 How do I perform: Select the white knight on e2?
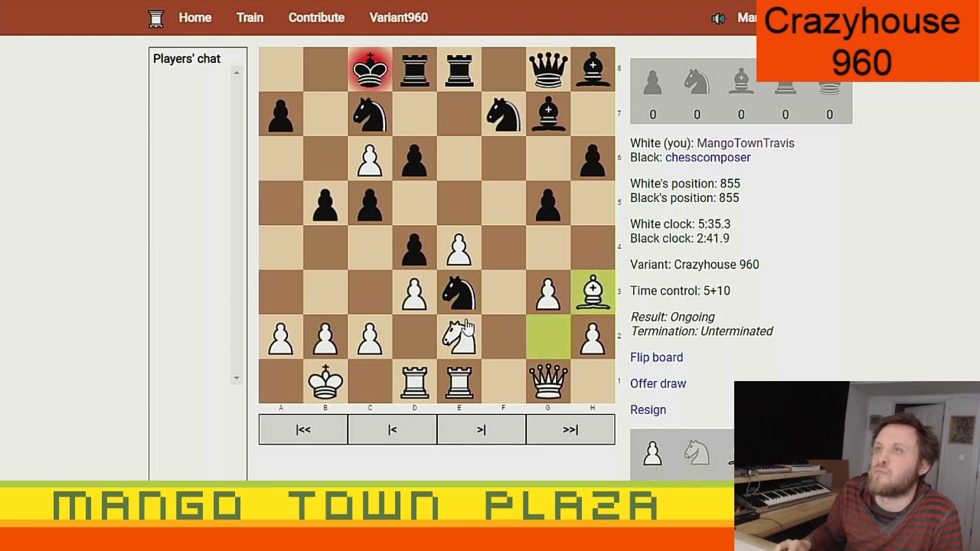(x=459, y=337)
